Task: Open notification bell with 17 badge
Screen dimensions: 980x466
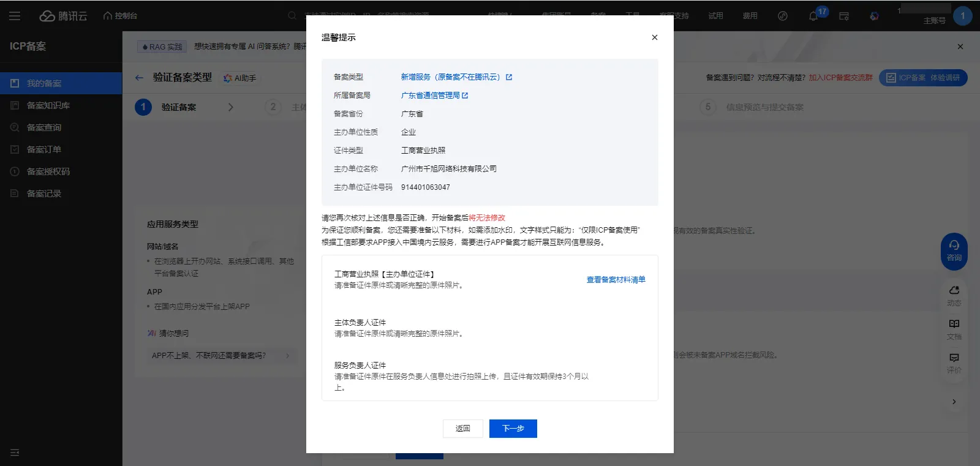Action: point(813,17)
